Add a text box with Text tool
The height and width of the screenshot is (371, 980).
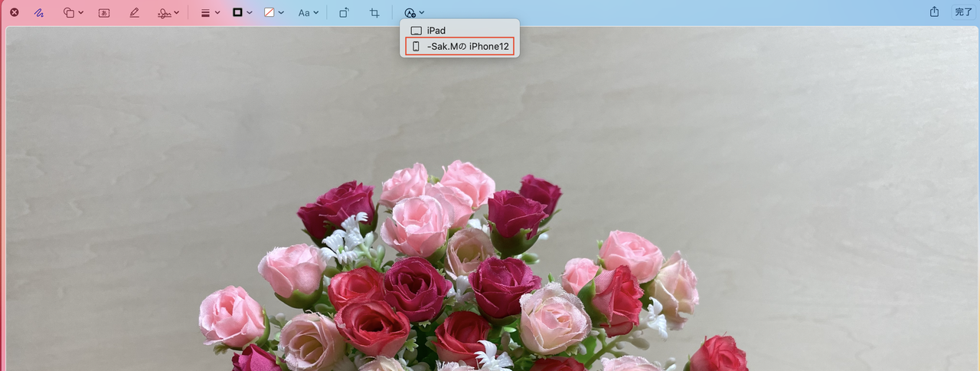pyautogui.click(x=104, y=13)
